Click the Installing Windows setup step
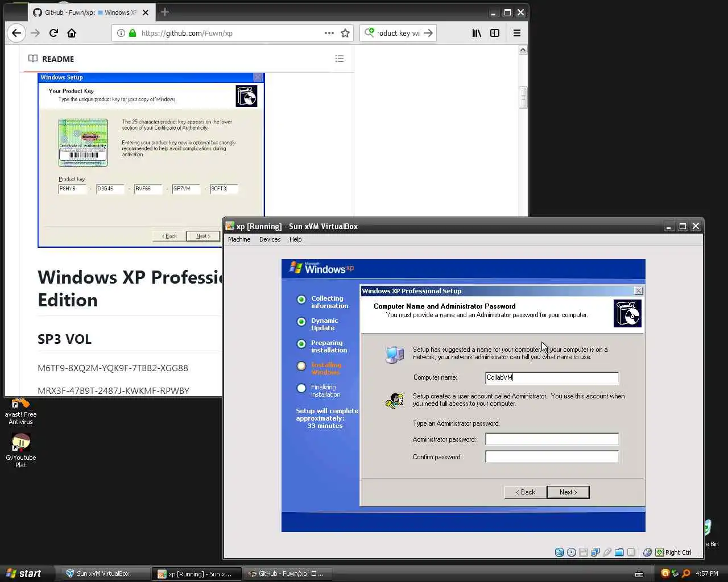Image resolution: width=728 pixels, height=582 pixels. 318,368
